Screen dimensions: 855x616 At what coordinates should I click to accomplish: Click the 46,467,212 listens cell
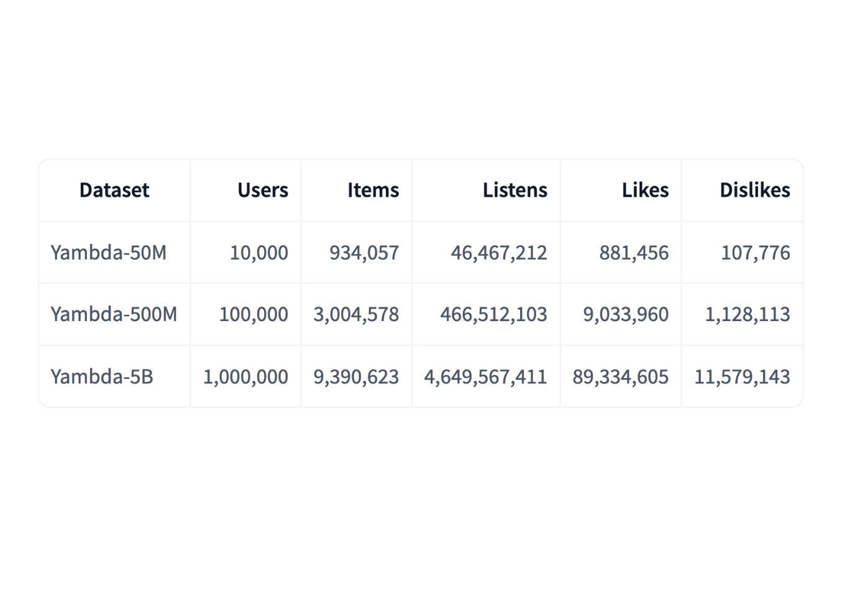[498, 253]
